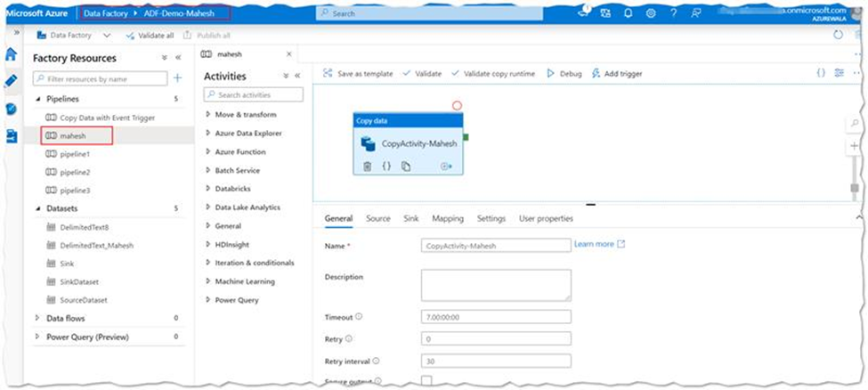The image size is (868, 390).
Task: Open pipeline properties sliders icon
Action: click(x=840, y=73)
